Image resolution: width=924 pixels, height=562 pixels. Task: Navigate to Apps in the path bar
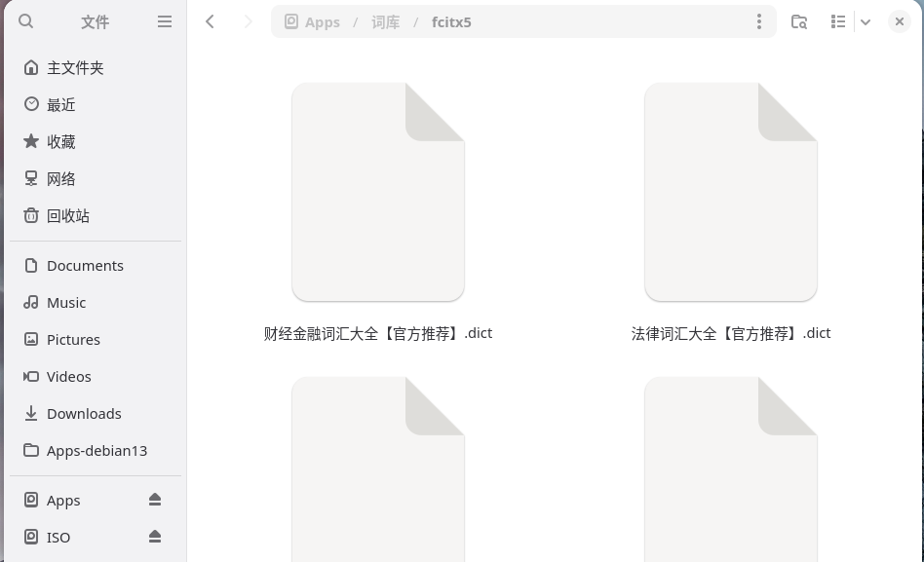(x=312, y=22)
